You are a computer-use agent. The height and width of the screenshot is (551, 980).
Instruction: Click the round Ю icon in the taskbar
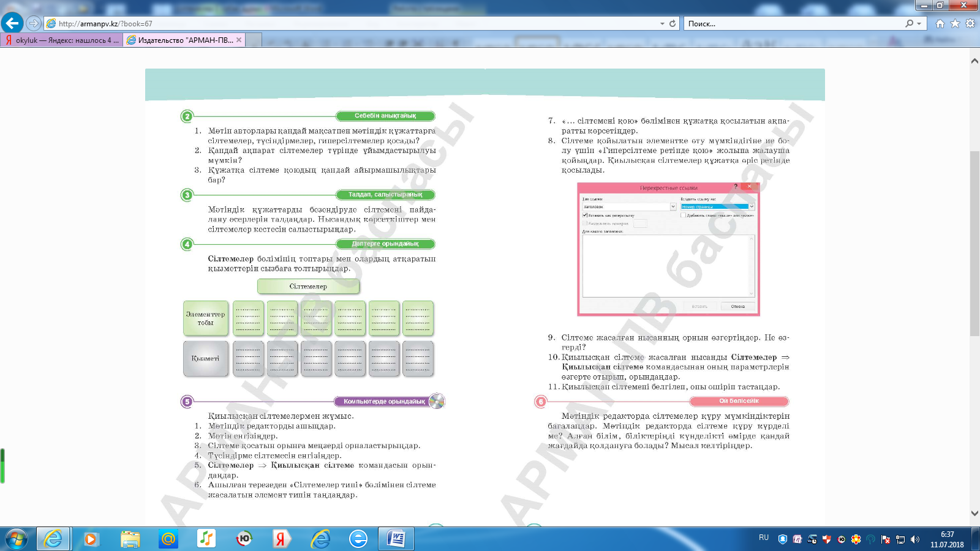[244, 539]
